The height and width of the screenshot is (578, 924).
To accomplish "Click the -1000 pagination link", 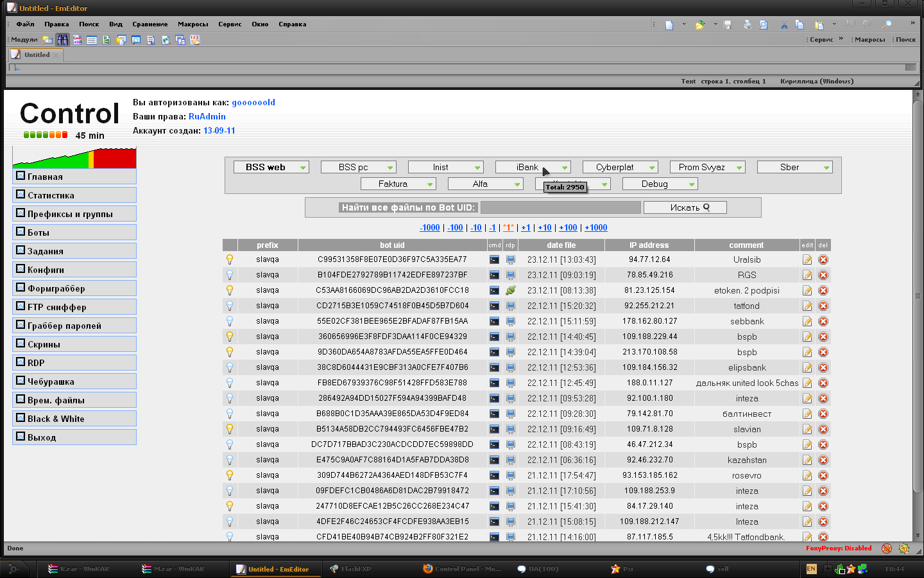I will pyautogui.click(x=430, y=227).
